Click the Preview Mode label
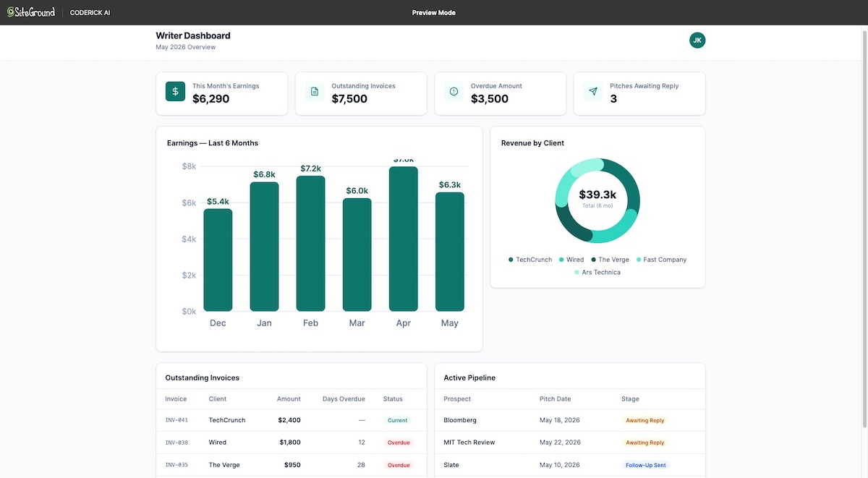 click(434, 12)
